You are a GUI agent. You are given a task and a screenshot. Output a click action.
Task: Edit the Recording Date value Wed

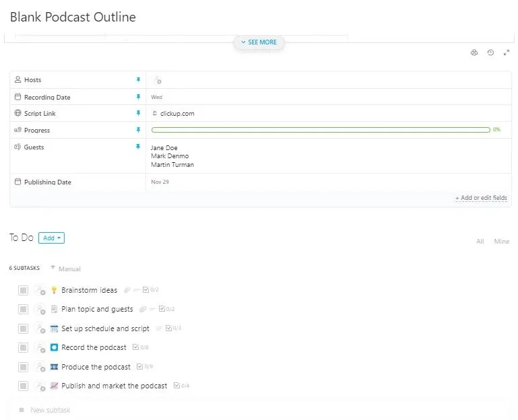156,97
